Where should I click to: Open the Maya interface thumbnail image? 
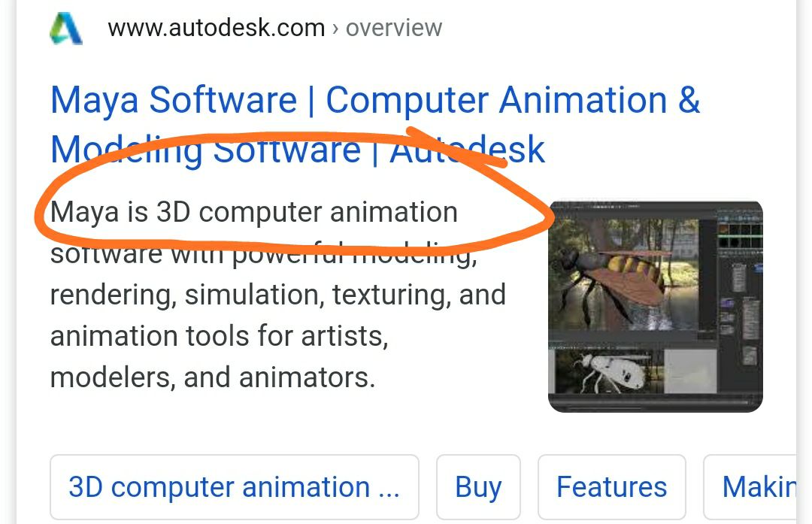[655, 307]
